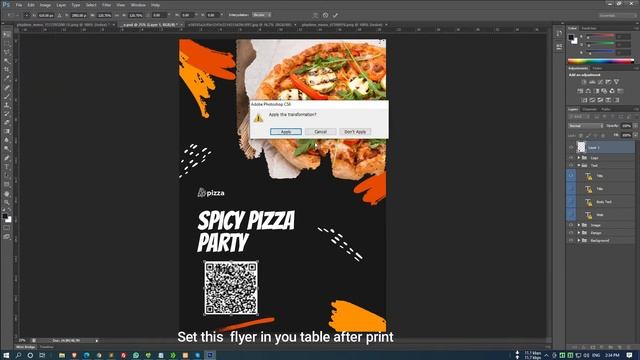The width and height of the screenshot is (640, 360).
Task: Open the layer blend mode dropdown
Action: coord(585,126)
